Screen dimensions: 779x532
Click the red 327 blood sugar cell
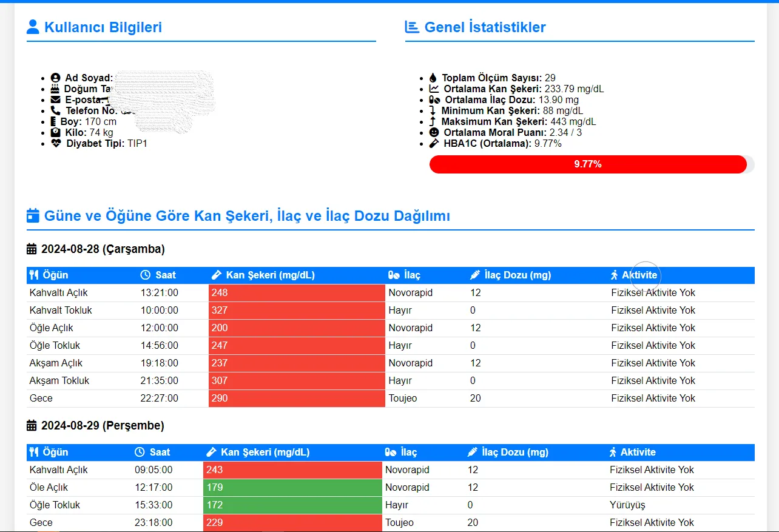point(297,311)
